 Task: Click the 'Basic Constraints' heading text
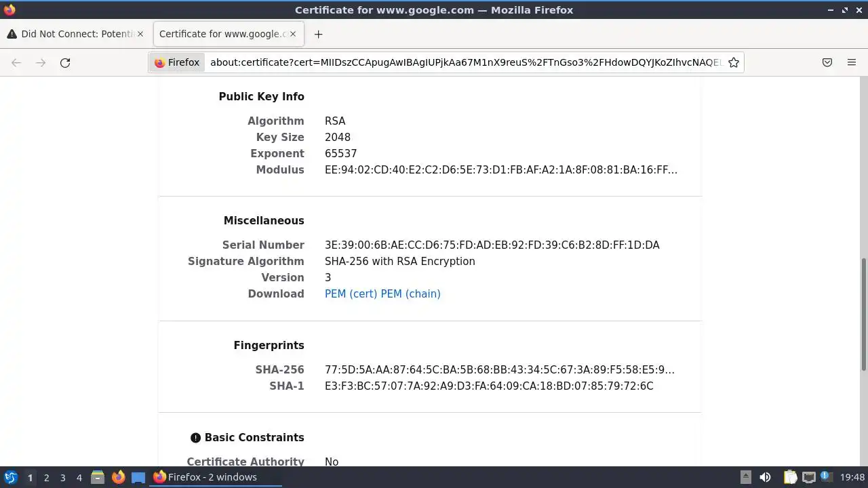click(x=254, y=438)
